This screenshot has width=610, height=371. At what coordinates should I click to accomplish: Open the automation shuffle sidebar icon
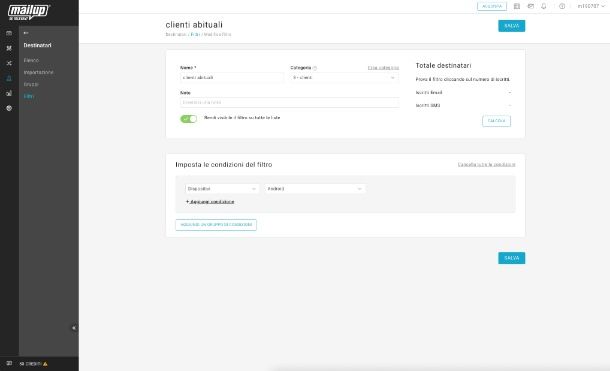pos(9,63)
